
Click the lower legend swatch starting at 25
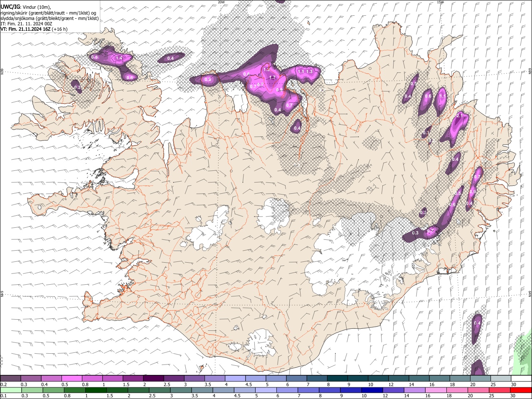[499, 390]
